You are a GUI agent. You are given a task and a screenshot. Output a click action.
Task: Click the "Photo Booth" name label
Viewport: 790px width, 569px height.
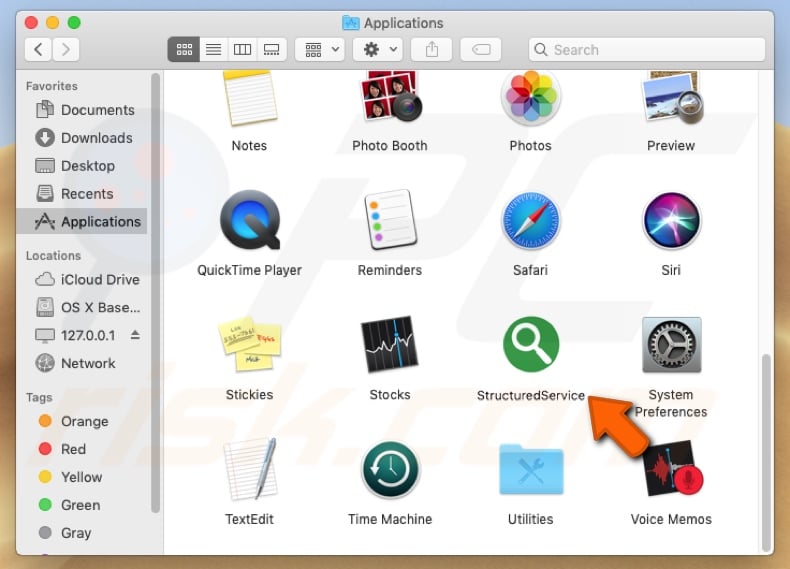tap(390, 146)
